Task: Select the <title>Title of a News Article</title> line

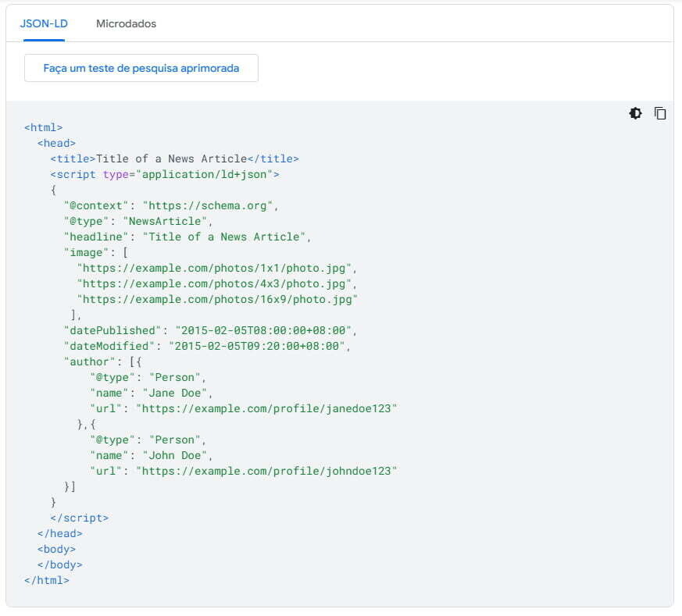Action: 174,159
